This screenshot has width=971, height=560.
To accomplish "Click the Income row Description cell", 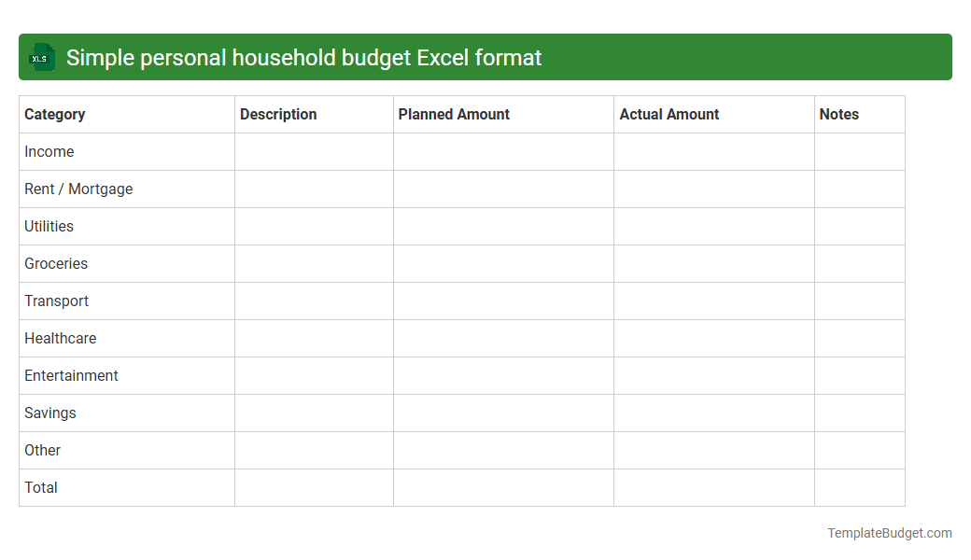I will click(x=314, y=151).
